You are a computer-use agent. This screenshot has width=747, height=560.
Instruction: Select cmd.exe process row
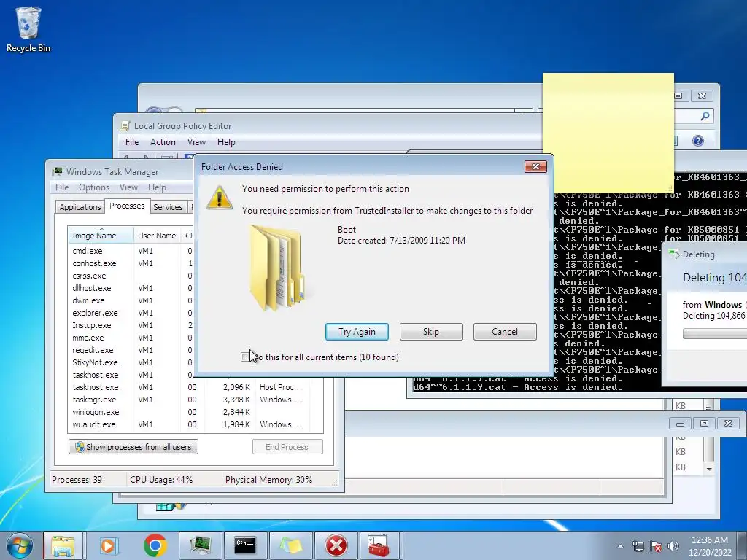[x=131, y=251]
